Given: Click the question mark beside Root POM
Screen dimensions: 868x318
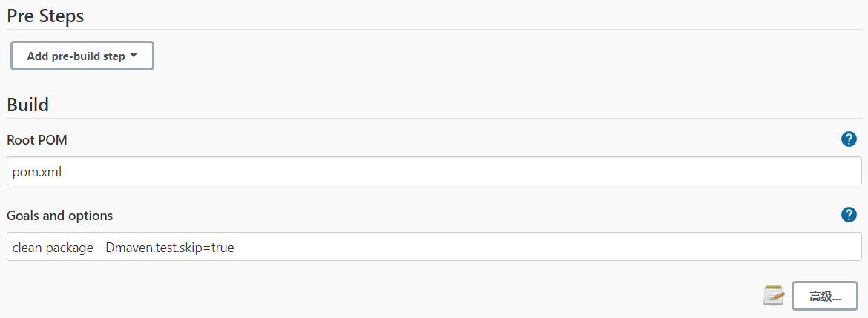Looking at the screenshot, I should click(x=849, y=139).
